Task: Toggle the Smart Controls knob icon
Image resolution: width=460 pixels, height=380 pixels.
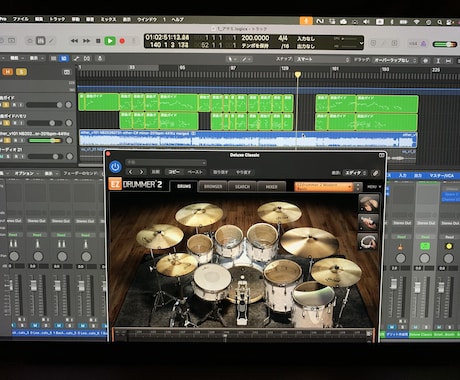Action: point(30,41)
